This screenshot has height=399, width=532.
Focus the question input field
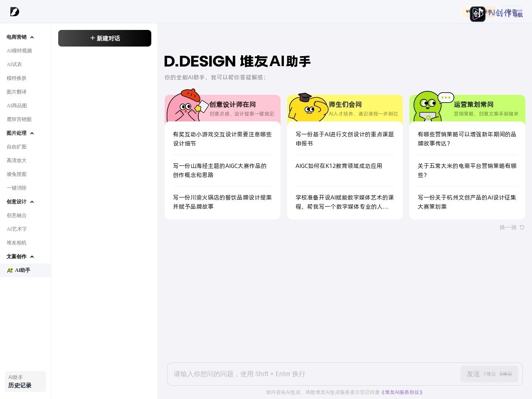(314, 374)
